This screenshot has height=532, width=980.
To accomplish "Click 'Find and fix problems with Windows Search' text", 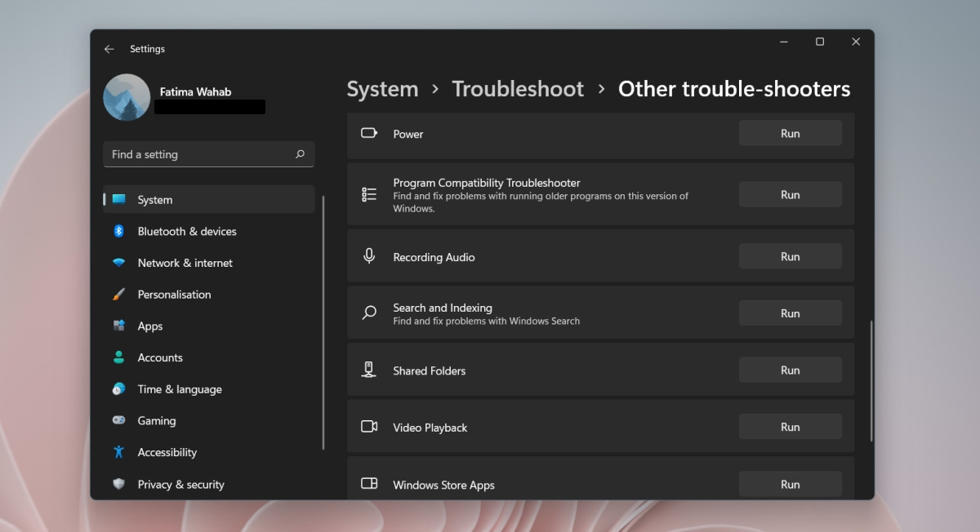I will [x=486, y=321].
